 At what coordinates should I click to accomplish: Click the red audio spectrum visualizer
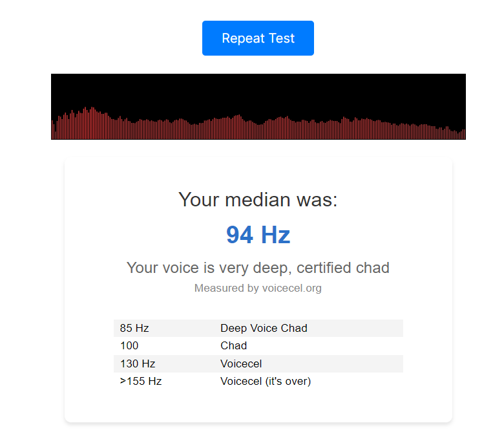pyautogui.click(x=258, y=107)
